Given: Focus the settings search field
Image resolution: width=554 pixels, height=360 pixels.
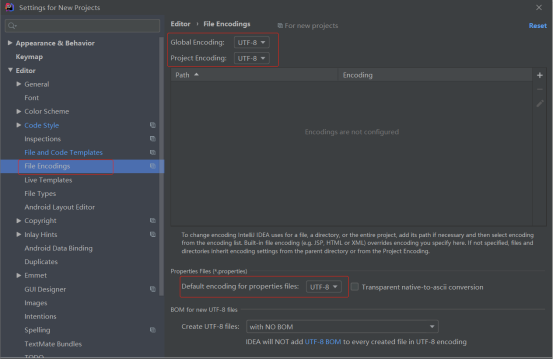Looking at the screenshot, I should click(x=82, y=25).
